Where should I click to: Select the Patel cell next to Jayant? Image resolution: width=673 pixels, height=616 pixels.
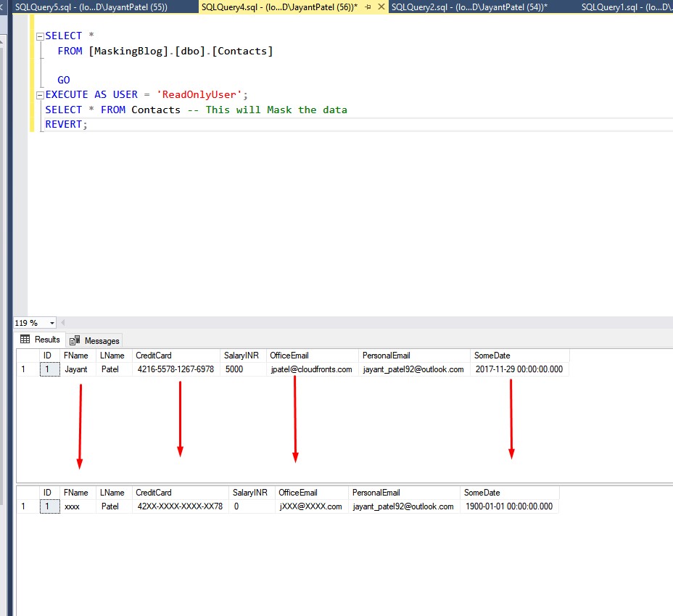point(114,369)
